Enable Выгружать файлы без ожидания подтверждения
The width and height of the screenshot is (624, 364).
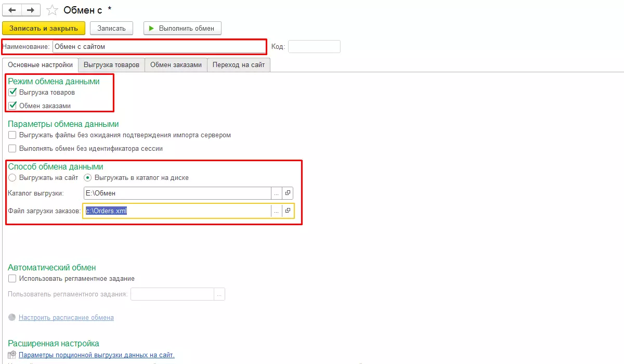click(12, 135)
